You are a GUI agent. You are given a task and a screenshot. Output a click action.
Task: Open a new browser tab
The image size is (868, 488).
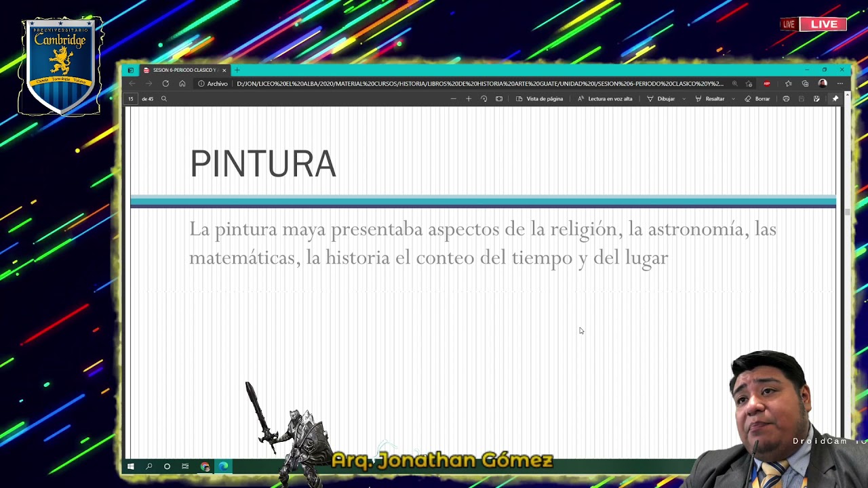tap(237, 70)
